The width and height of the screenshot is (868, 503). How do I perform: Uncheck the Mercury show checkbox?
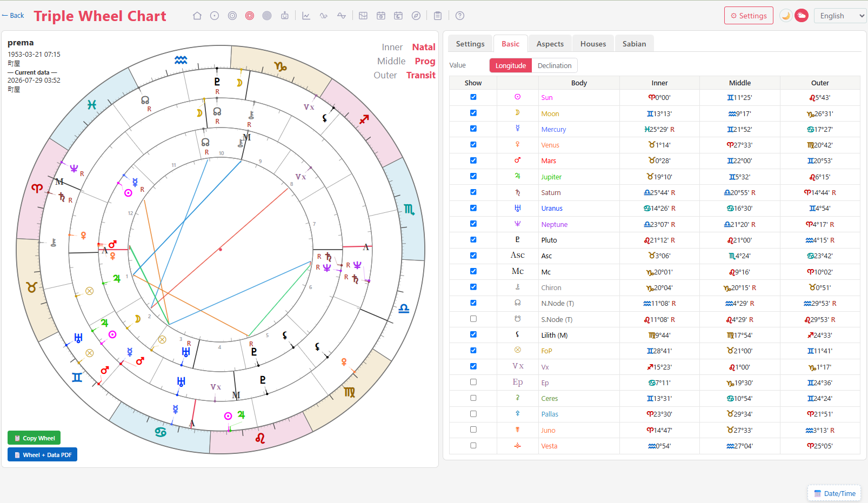point(473,129)
